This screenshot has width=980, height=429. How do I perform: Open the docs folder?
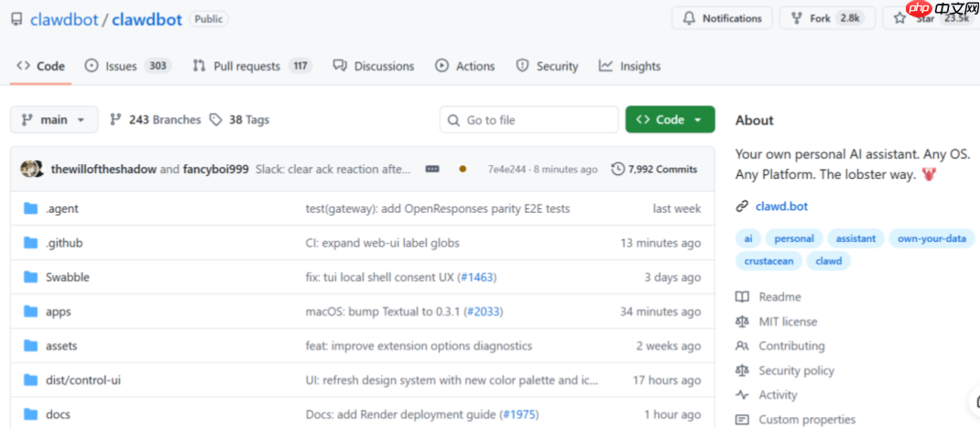(57, 414)
